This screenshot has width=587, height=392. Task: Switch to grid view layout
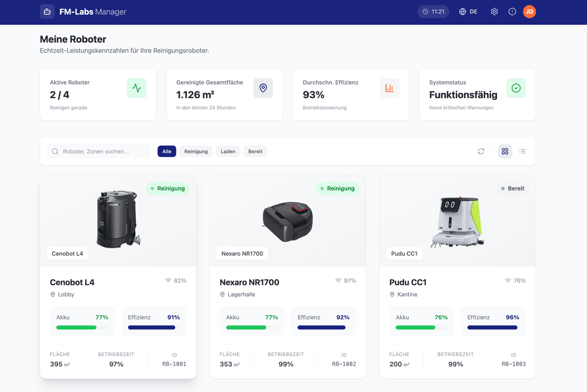point(505,152)
